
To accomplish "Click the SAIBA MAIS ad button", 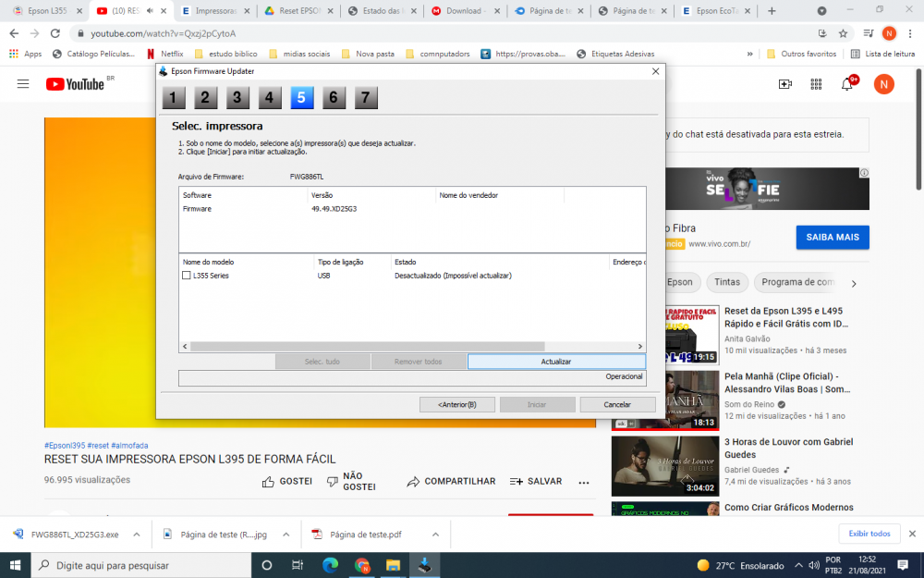I will tap(833, 237).
